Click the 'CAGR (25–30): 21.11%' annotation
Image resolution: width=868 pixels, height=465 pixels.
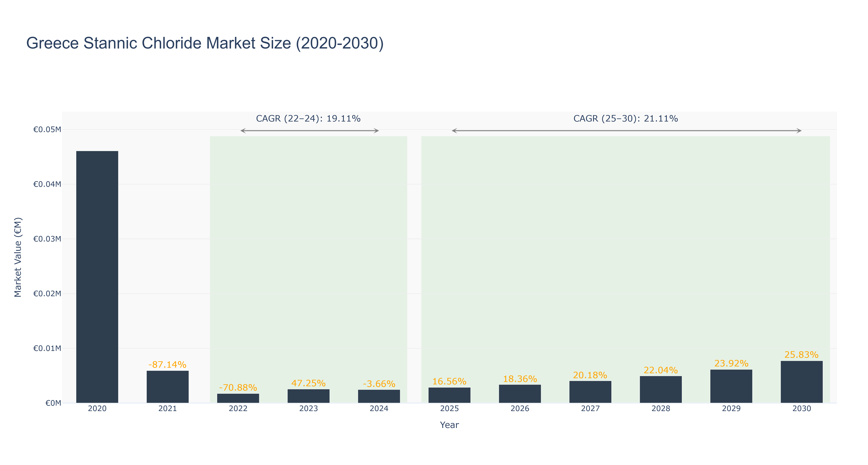[626, 119]
